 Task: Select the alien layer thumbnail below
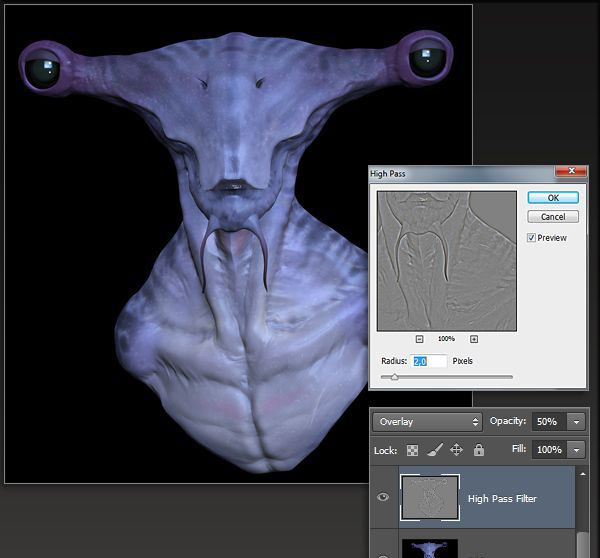429,548
